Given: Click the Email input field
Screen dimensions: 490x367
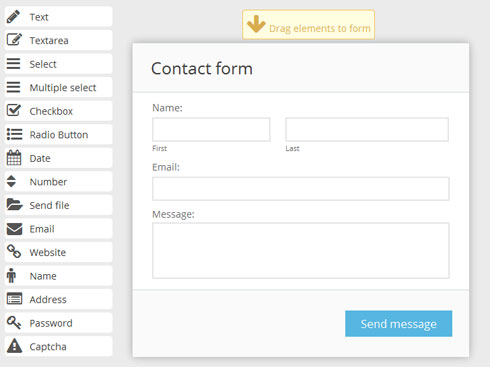Looking at the screenshot, I should 301,189.
